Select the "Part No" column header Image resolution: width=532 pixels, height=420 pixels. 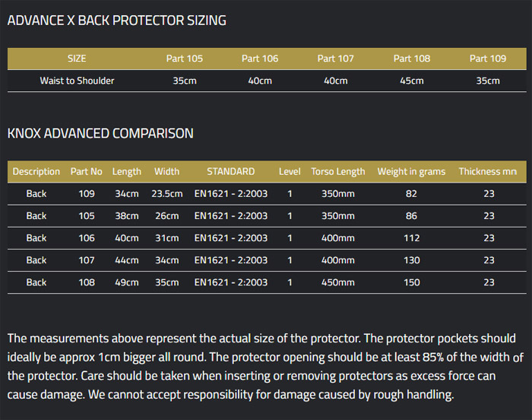point(86,172)
